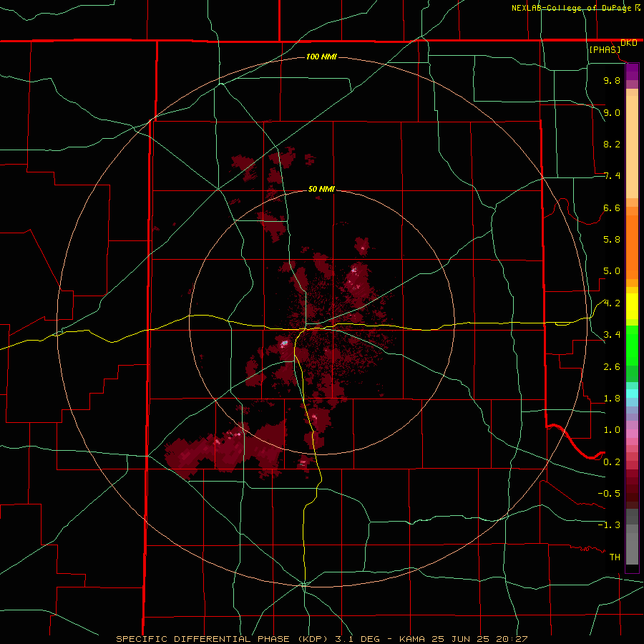
Task: Click the 1.0 value on the legend
Action: click(x=612, y=430)
